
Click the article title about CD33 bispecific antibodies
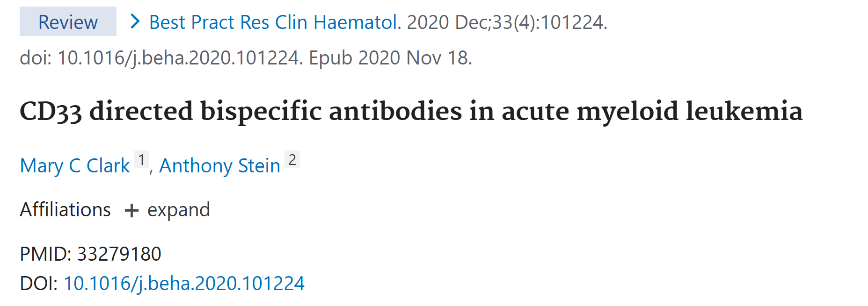pos(411,111)
